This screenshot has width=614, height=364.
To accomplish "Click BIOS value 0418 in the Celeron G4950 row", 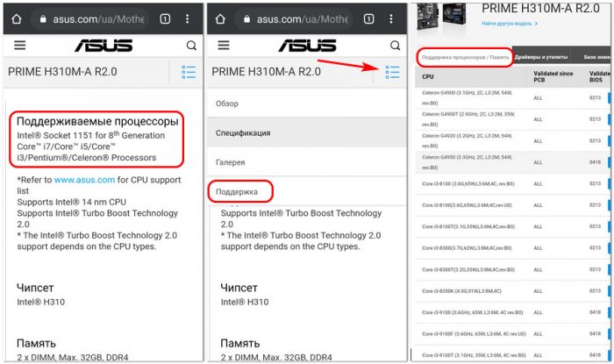I will point(595,162).
